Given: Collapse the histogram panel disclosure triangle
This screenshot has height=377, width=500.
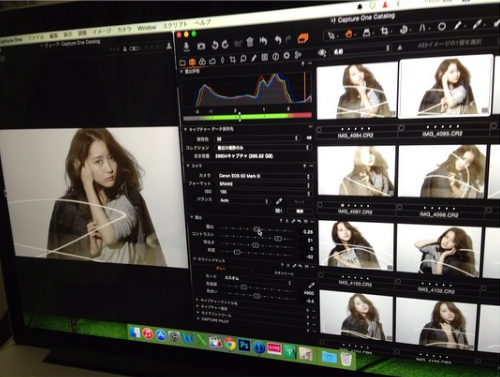Looking at the screenshot, I should coord(182,71).
